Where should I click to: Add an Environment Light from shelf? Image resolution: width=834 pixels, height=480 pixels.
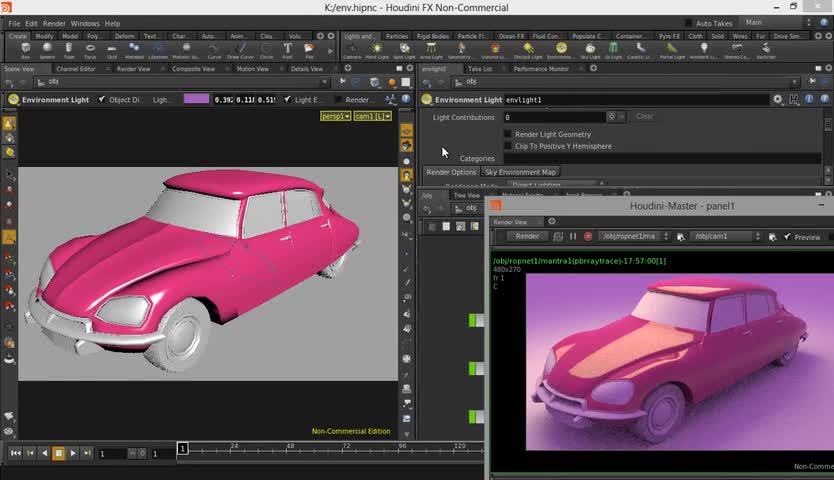(562, 49)
